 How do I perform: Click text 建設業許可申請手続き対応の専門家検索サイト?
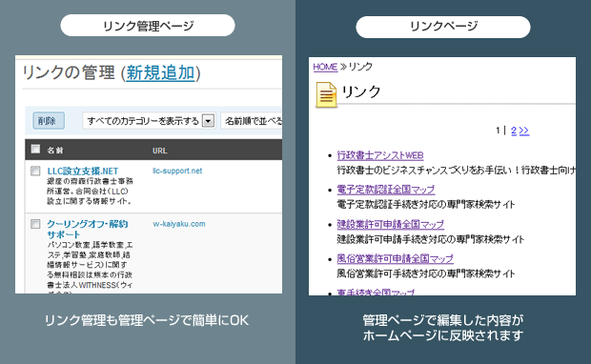tap(431, 239)
